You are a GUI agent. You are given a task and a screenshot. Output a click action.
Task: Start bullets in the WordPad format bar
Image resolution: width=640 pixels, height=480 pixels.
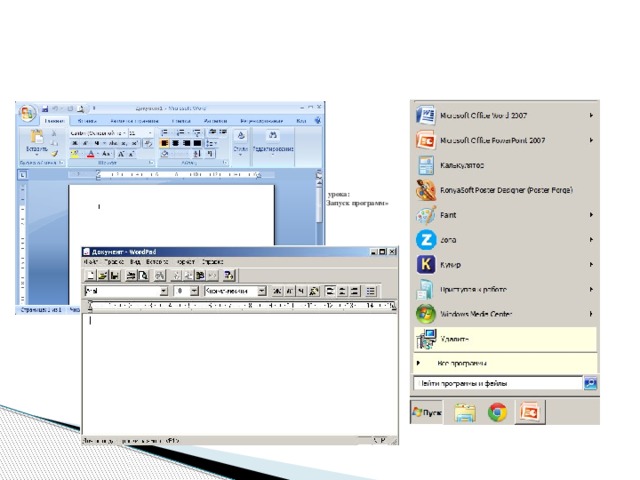[371, 291]
